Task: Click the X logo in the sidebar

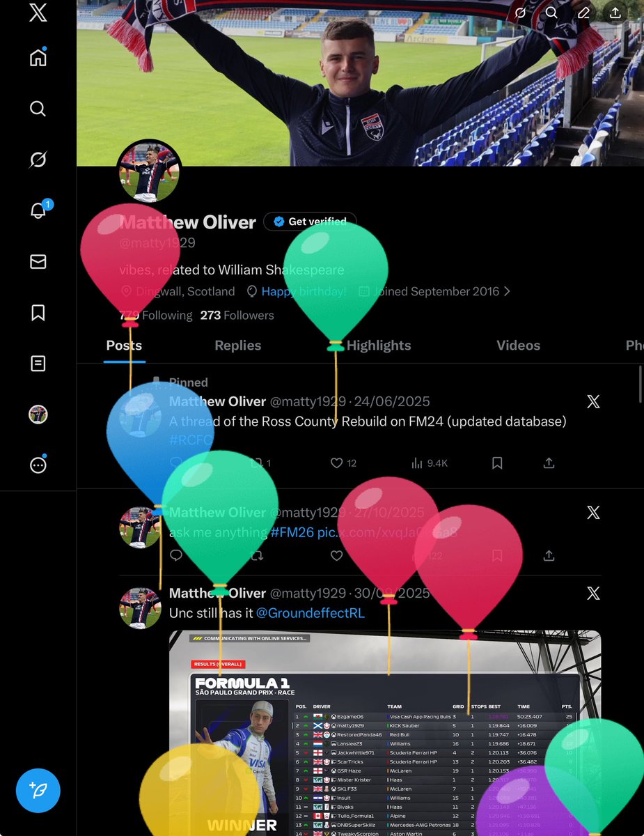Action: click(x=38, y=13)
